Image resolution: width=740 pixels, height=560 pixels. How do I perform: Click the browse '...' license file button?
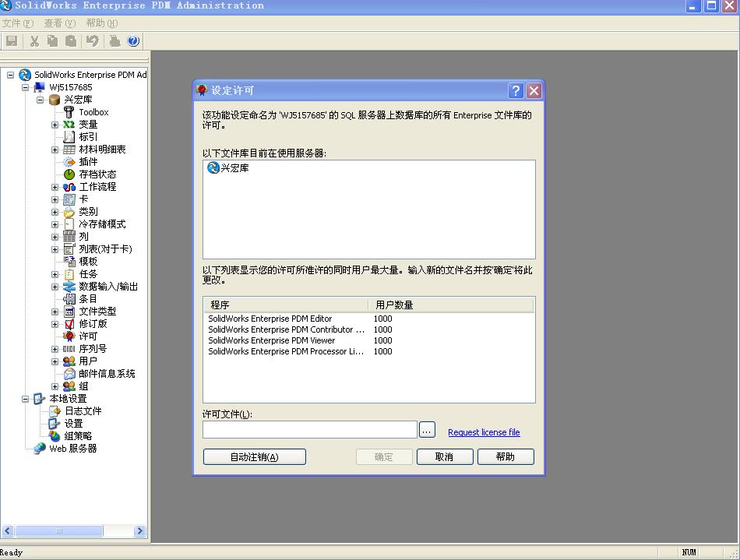tap(427, 430)
